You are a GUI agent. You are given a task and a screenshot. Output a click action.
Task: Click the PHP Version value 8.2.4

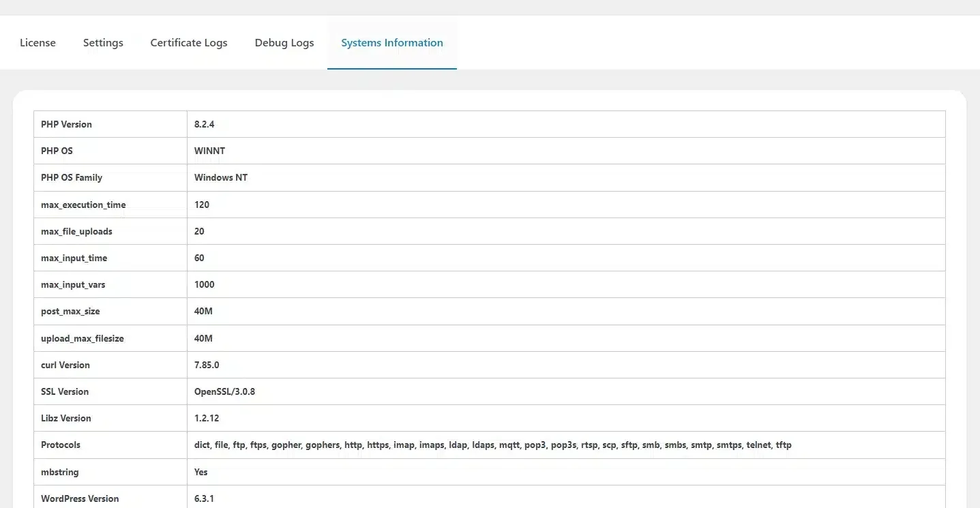[x=205, y=125]
